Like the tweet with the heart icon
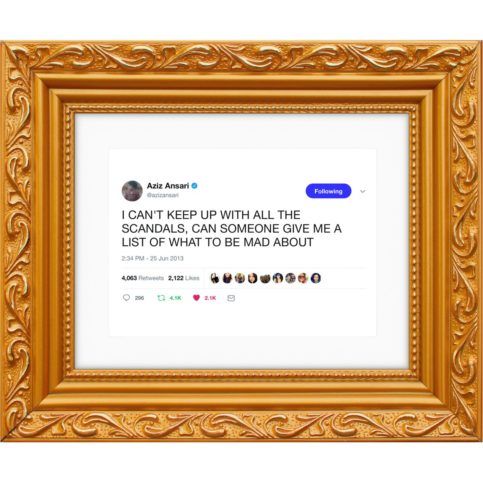This screenshot has width=483, height=483. [x=196, y=298]
